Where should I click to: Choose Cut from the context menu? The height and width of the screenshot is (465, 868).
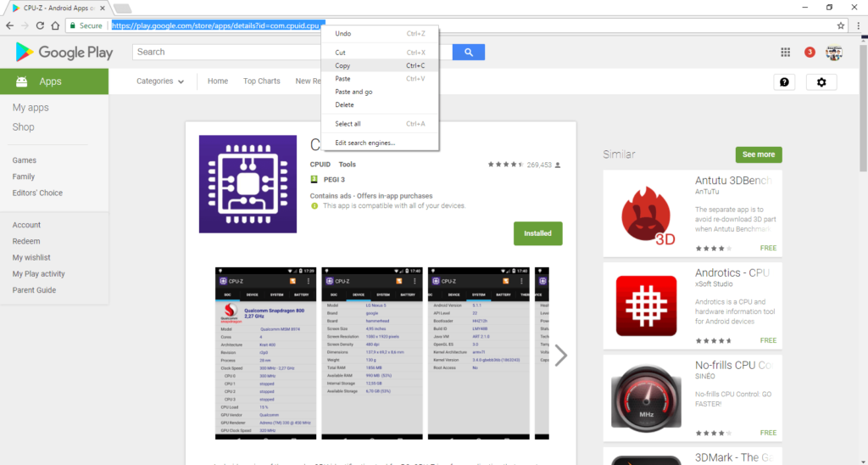pos(380,53)
